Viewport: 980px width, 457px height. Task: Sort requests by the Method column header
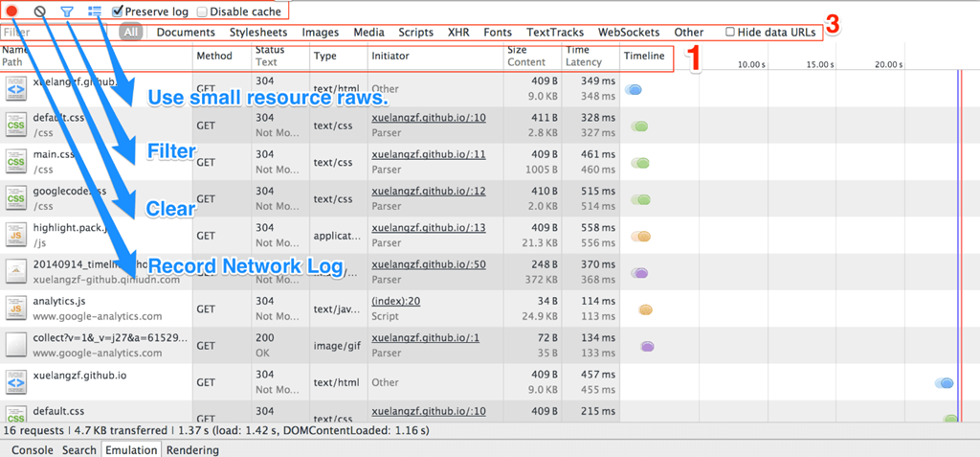[x=214, y=57]
